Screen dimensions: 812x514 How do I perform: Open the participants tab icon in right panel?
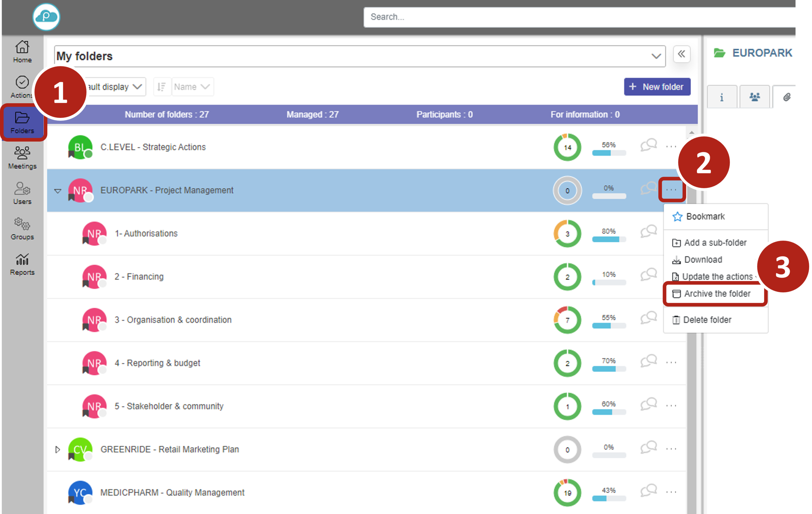[x=754, y=97]
